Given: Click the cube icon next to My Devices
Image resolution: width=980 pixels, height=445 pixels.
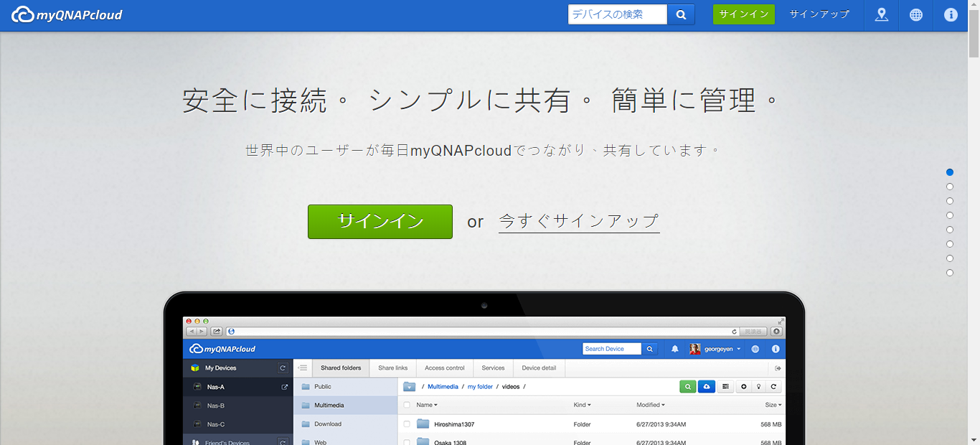Looking at the screenshot, I should (194, 368).
